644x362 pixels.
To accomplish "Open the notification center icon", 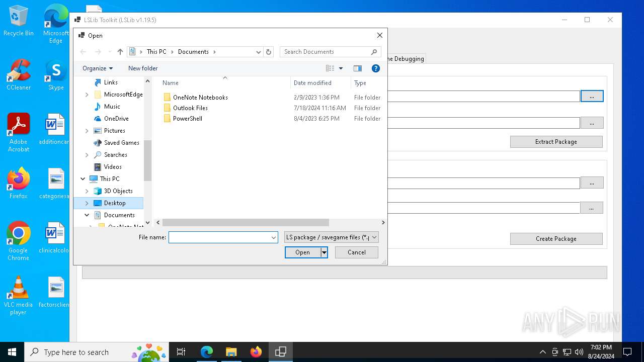I will click(x=627, y=352).
